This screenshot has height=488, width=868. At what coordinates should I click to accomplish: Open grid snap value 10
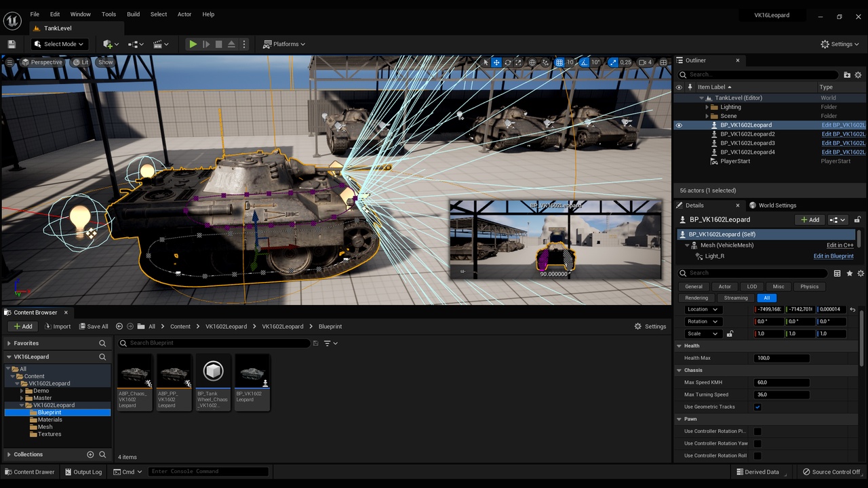pyautogui.click(x=570, y=62)
